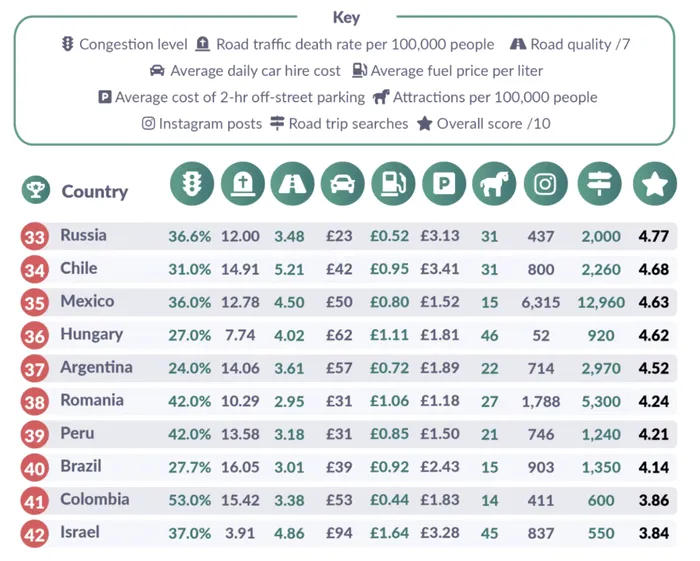Click the road traffic death rate tombstone icon
Viewport: 700px width, 561px height.
242,184
